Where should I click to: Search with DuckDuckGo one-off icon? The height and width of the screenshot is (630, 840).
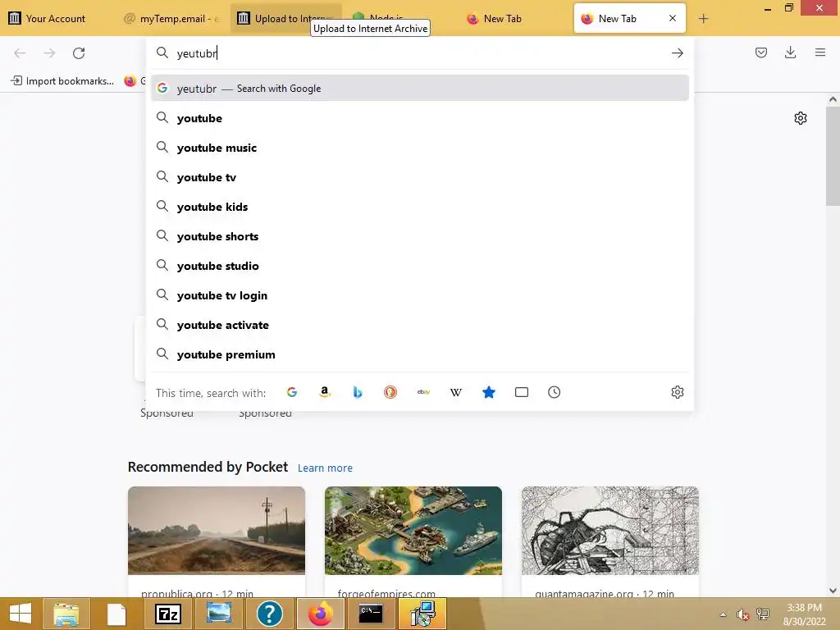click(390, 392)
